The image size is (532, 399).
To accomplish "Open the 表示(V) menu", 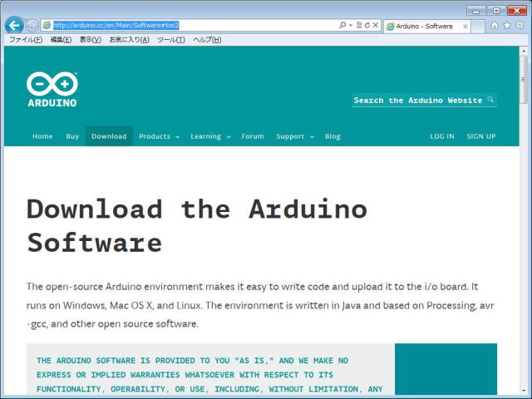I will 91,40.
